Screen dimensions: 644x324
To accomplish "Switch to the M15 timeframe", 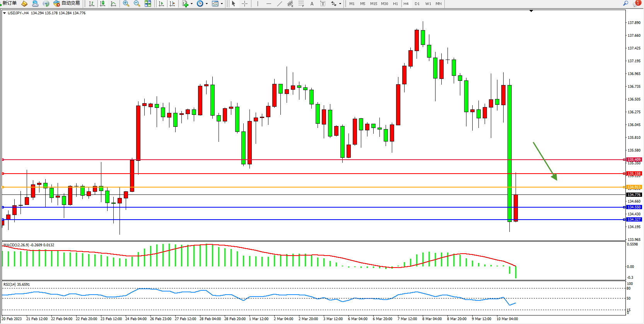I will (x=373, y=4).
